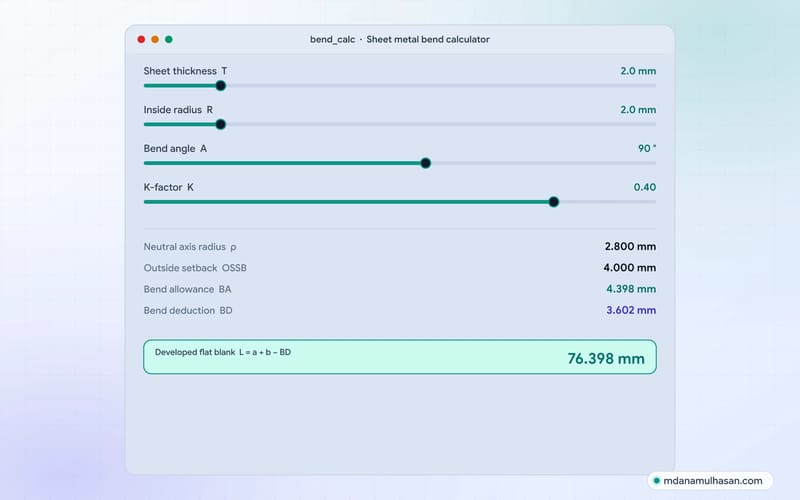The width and height of the screenshot is (800, 500).
Task: Click the 'Bend angle A' label
Action: point(175,148)
